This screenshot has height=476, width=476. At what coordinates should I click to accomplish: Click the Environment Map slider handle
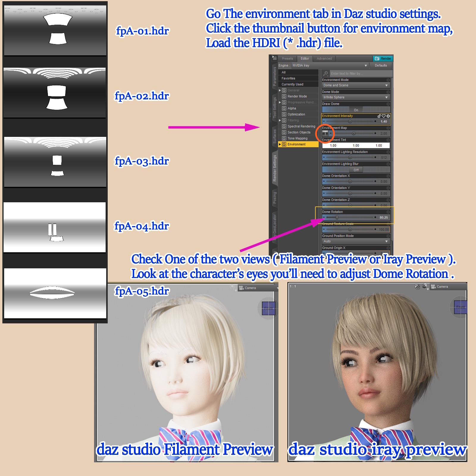[353, 133]
